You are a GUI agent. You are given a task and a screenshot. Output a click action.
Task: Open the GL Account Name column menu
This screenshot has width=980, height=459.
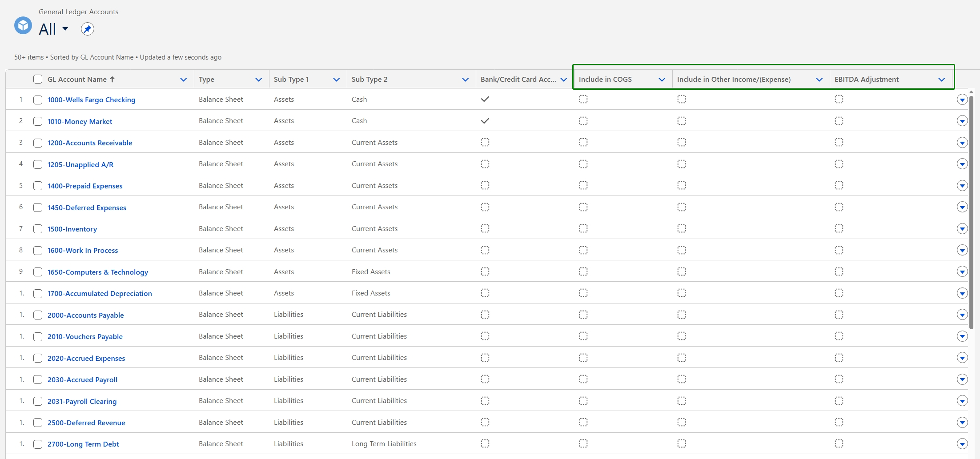click(183, 80)
